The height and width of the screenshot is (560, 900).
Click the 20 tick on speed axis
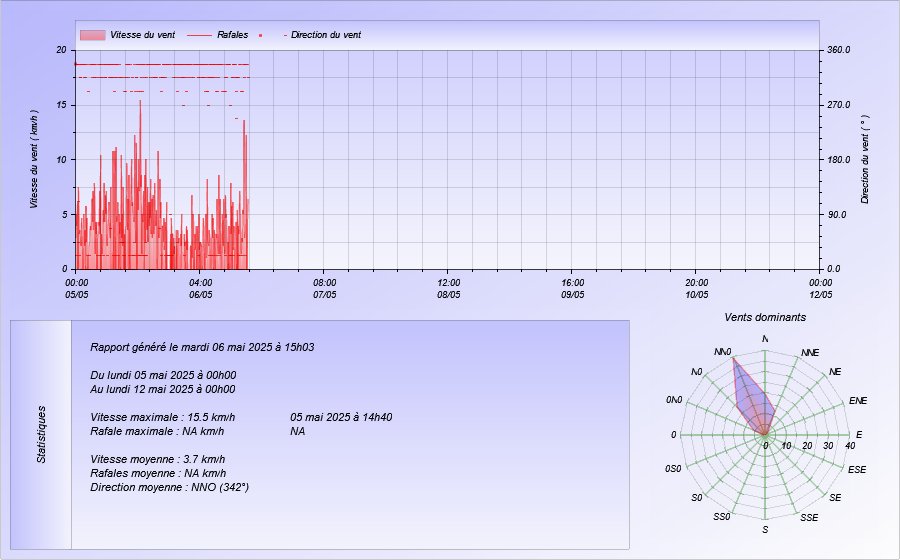click(61, 50)
